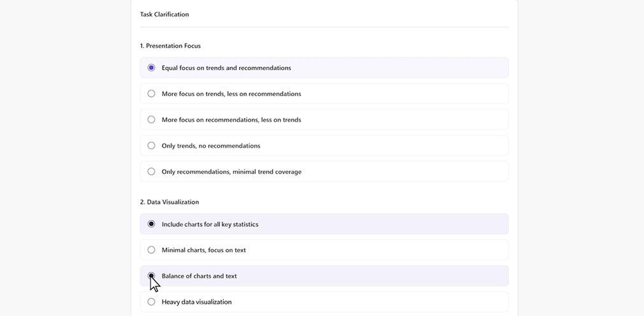Viewport: 644px width, 316px height.
Task: Click the 'Equal focus on trends and recommendations' label text
Action: 226,68
